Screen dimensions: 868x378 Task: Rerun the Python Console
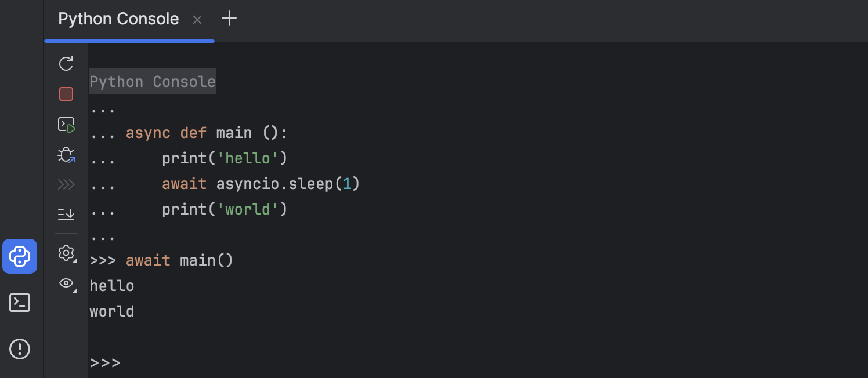[66, 63]
